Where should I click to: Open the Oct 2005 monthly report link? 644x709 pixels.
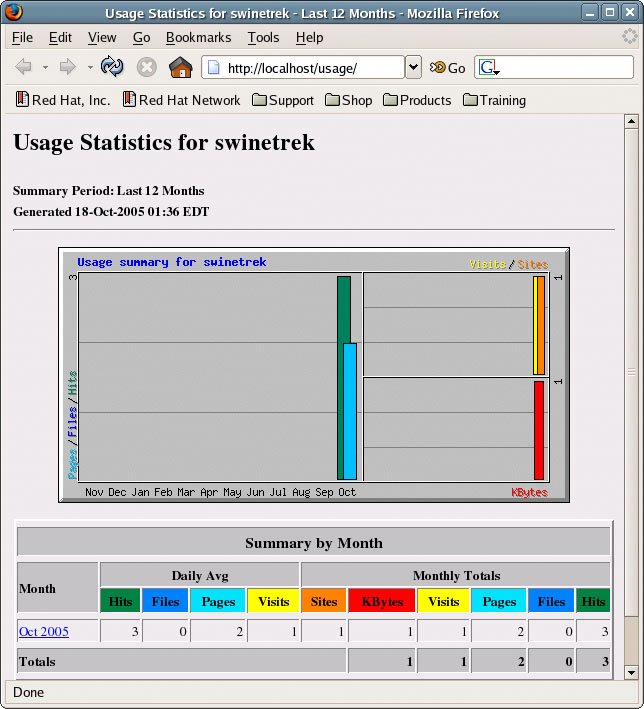click(x=44, y=631)
